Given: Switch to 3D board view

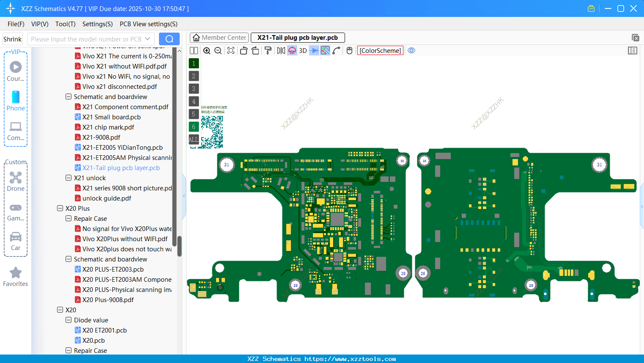Looking at the screenshot, I should 303,51.
